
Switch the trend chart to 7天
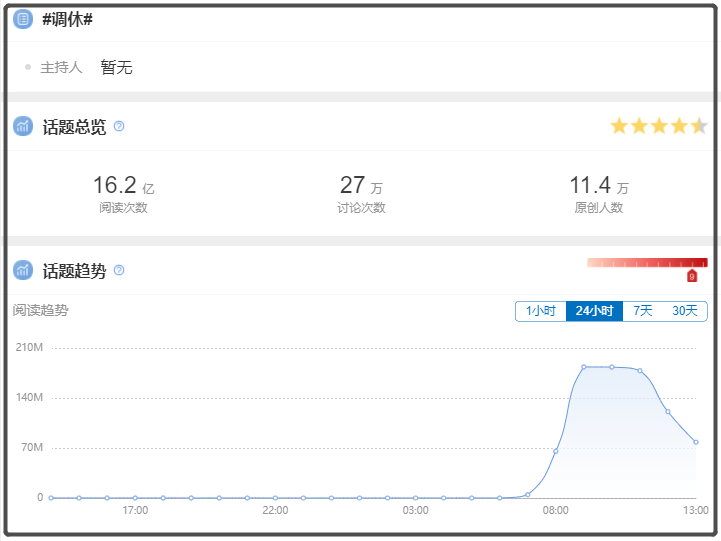tap(642, 311)
